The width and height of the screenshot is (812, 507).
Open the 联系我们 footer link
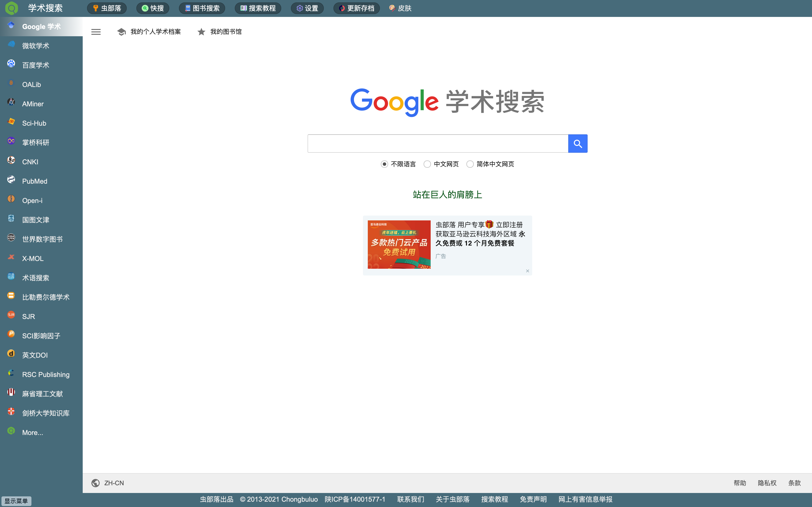click(x=411, y=499)
